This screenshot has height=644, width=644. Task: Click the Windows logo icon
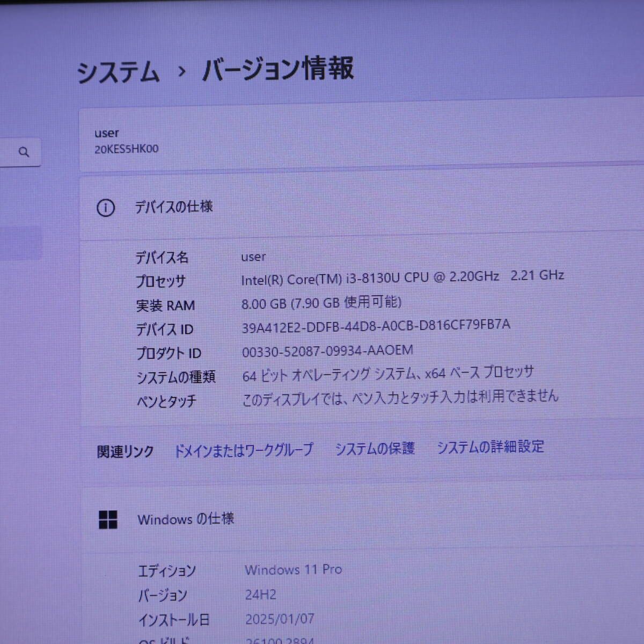108,519
